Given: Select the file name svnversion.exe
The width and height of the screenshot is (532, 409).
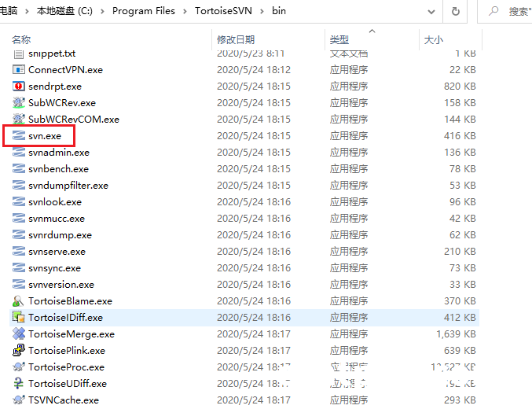Looking at the screenshot, I should click(x=61, y=285).
